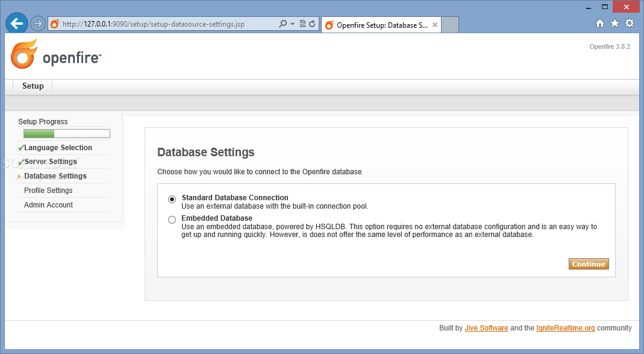
Task: Click the Setup Progress bar
Action: [66, 134]
